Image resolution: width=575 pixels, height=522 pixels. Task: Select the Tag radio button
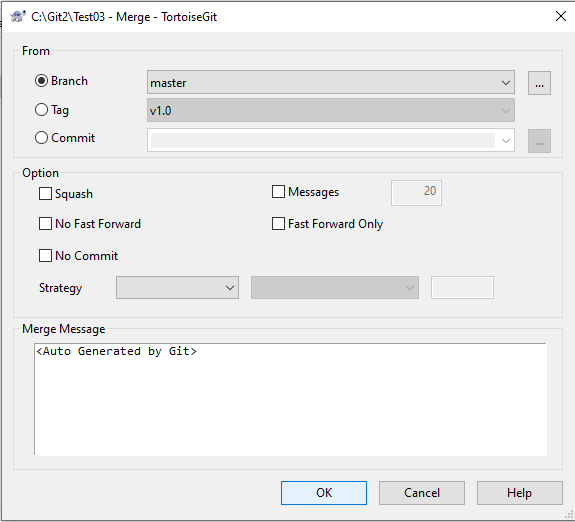coord(41,109)
